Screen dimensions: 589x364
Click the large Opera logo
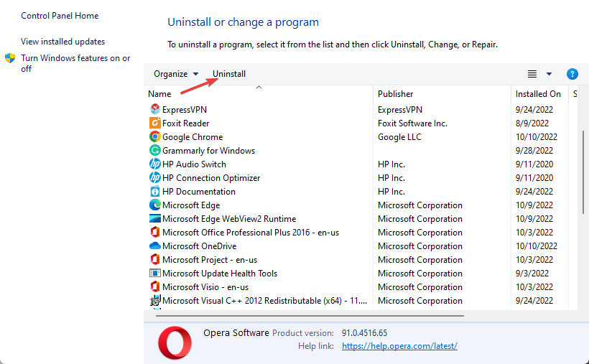pos(175,342)
